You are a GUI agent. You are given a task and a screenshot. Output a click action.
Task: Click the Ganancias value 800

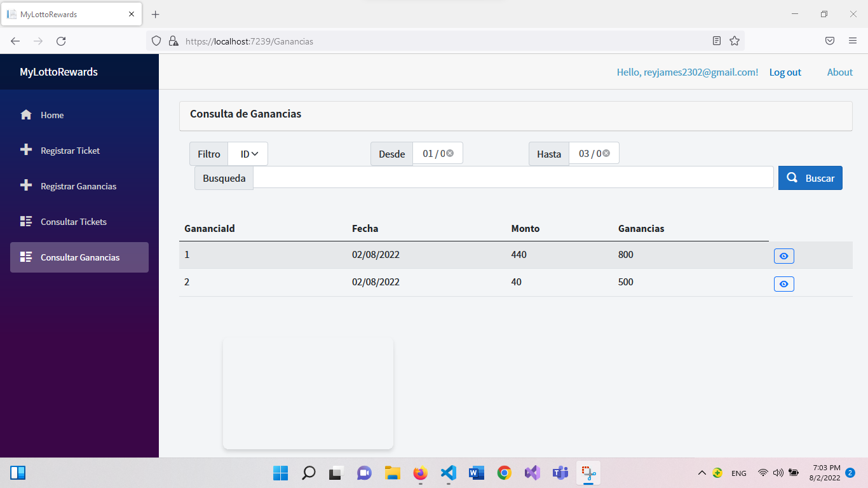point(626,255)
